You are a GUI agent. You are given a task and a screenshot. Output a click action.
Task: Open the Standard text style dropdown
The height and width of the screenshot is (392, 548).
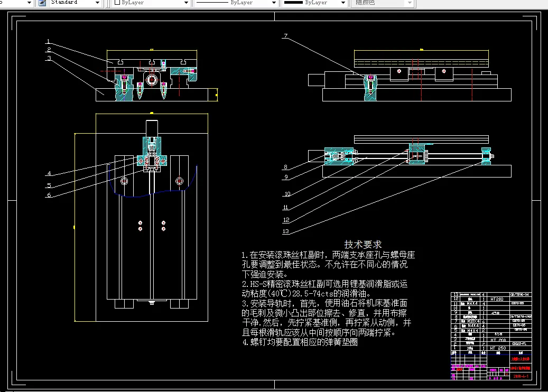point(98,3)
